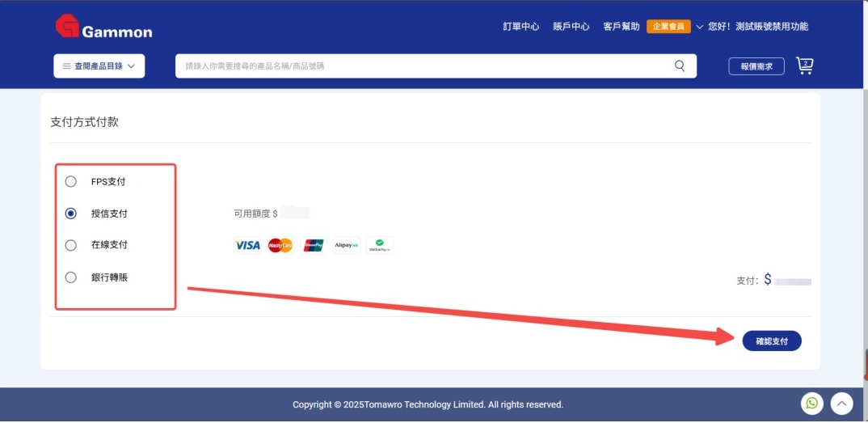868x423 pixels.
Task: Click the scroll-to-top arrow button
Action: coord(842,403)
